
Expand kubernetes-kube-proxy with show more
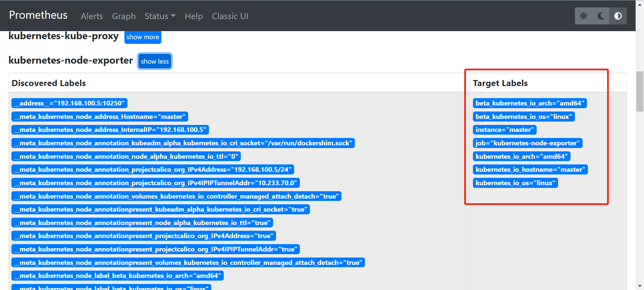[x=143, y=37]
